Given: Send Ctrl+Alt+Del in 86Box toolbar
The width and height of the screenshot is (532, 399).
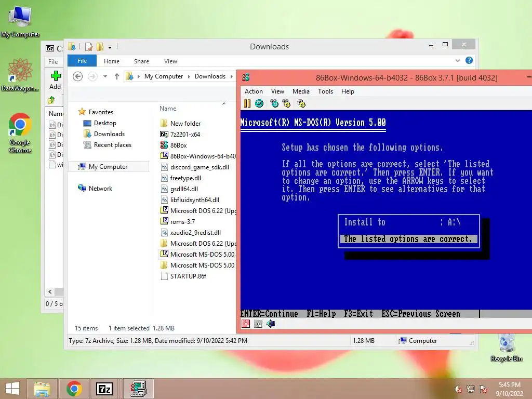Looking at the screenshot, I should click(274, 103).
